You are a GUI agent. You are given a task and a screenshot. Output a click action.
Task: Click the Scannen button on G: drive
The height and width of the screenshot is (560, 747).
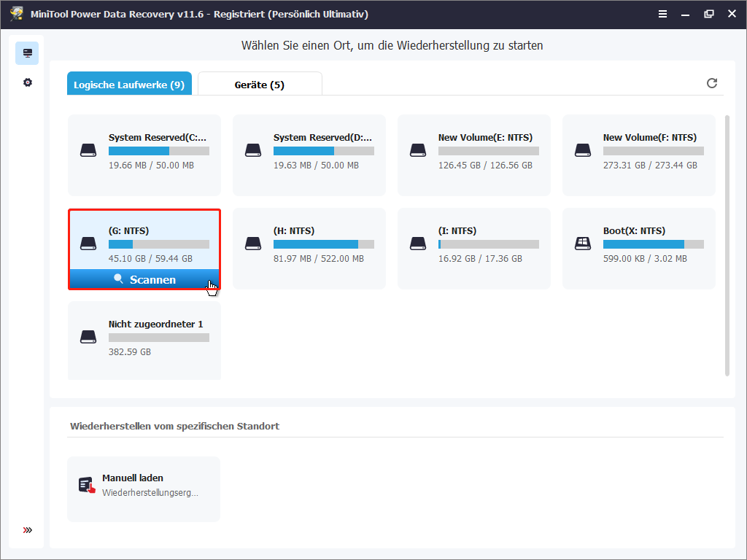pyautogui.click(x=144, y=279)
